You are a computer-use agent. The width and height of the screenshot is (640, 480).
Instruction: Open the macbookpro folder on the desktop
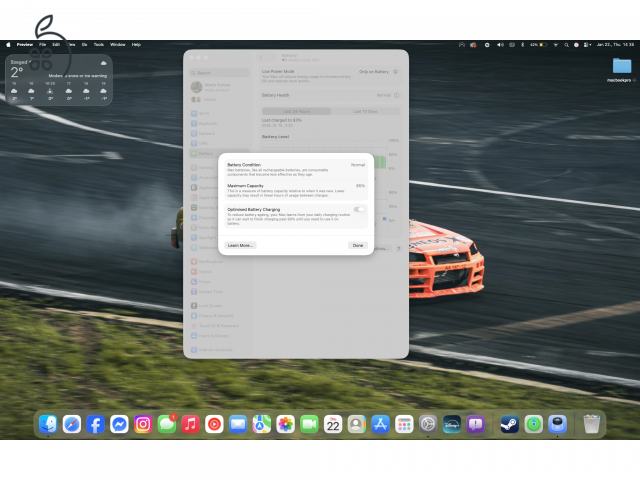coord(622,70)
